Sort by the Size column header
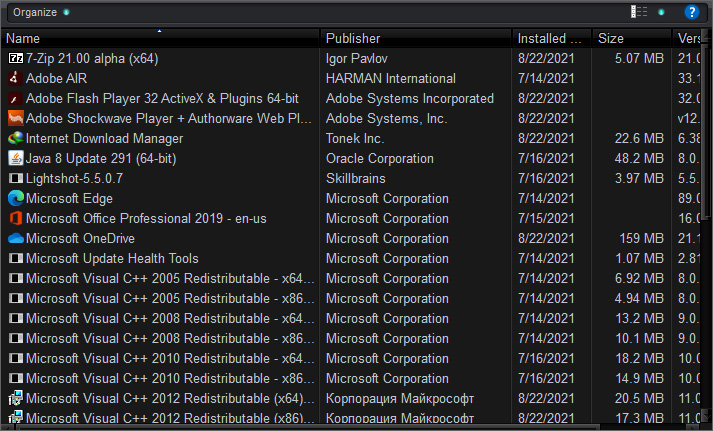 (632, 38)
